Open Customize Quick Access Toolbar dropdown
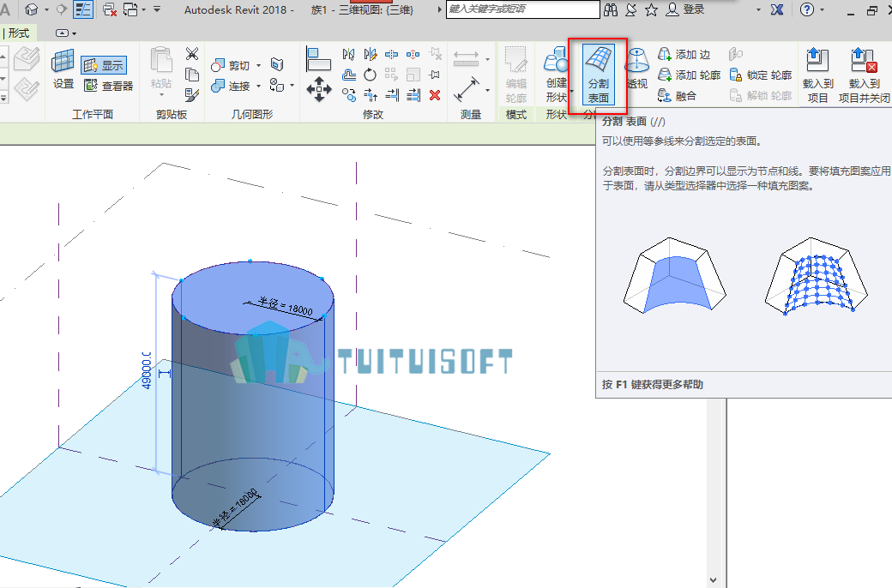 tap(157, 9)
